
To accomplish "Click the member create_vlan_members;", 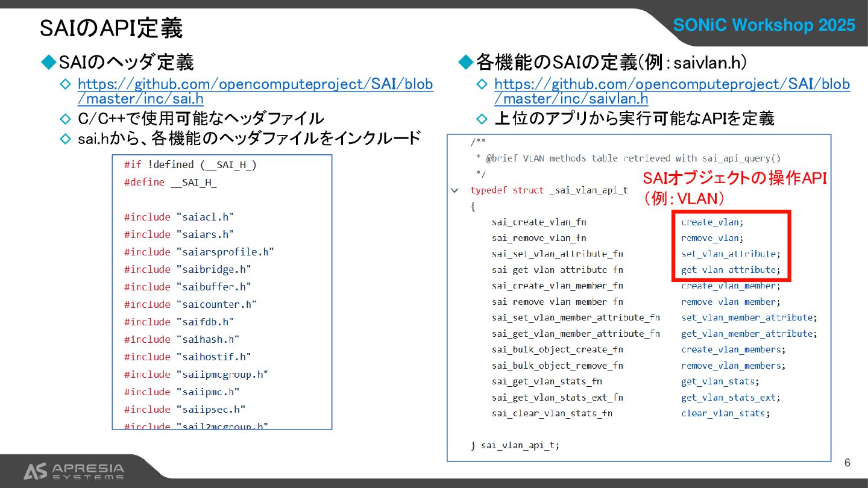I will coord(734,349).
